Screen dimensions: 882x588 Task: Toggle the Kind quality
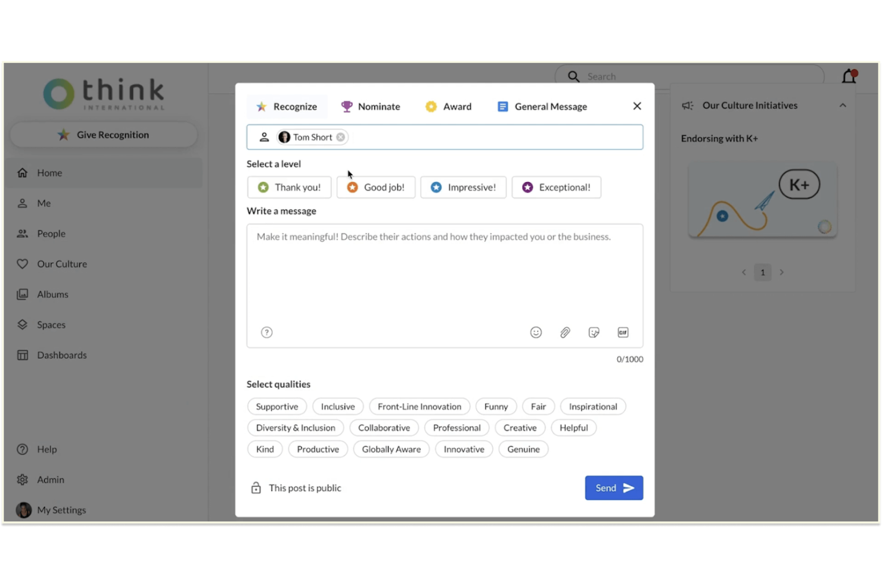pyautogui.click(x=265, y=449)
